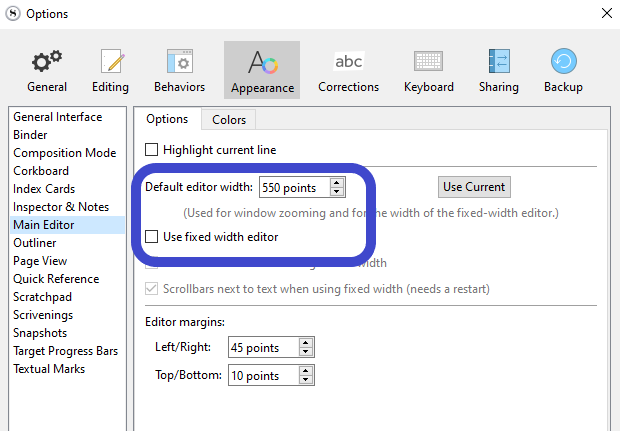Image resolution: width=620 pixels, height=431 pixels.
Task: Increase the Default editor width value
Action: [x=337, y=182]
